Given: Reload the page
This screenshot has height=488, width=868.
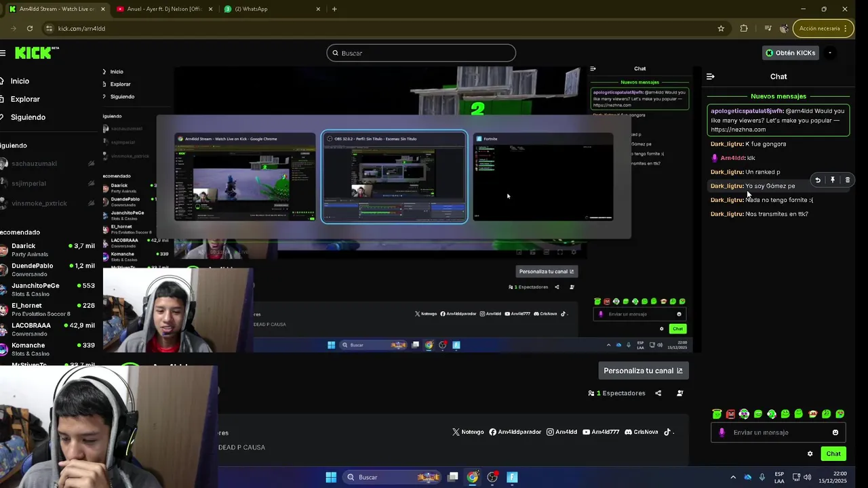Looking at the screenshot, I should click(x=30, y=28).
